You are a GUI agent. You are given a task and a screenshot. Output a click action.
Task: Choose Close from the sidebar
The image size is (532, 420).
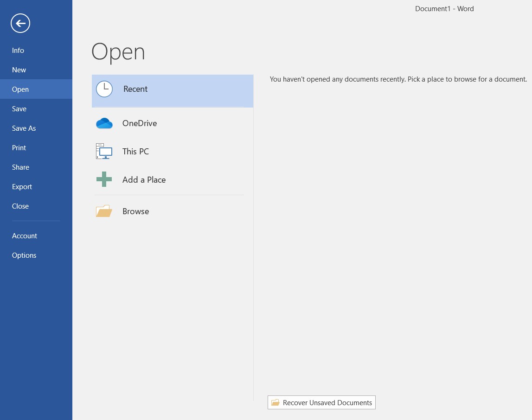(20, 206)
